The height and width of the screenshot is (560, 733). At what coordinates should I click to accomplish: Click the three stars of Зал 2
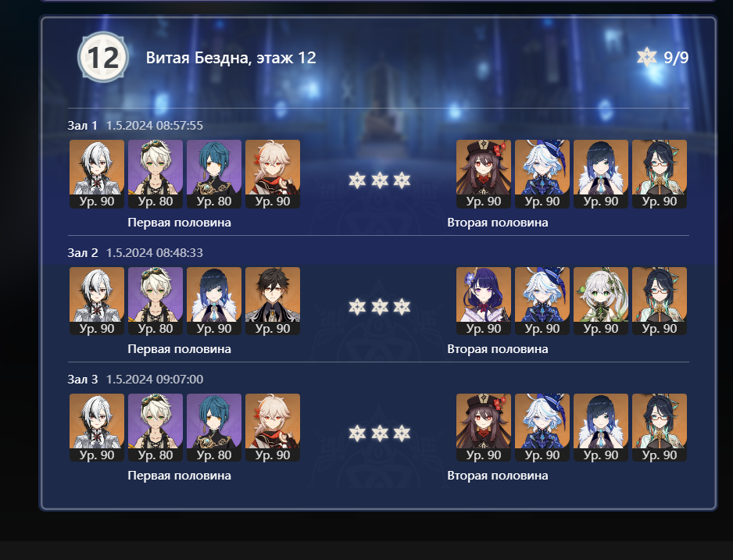(x=380, y=307)
